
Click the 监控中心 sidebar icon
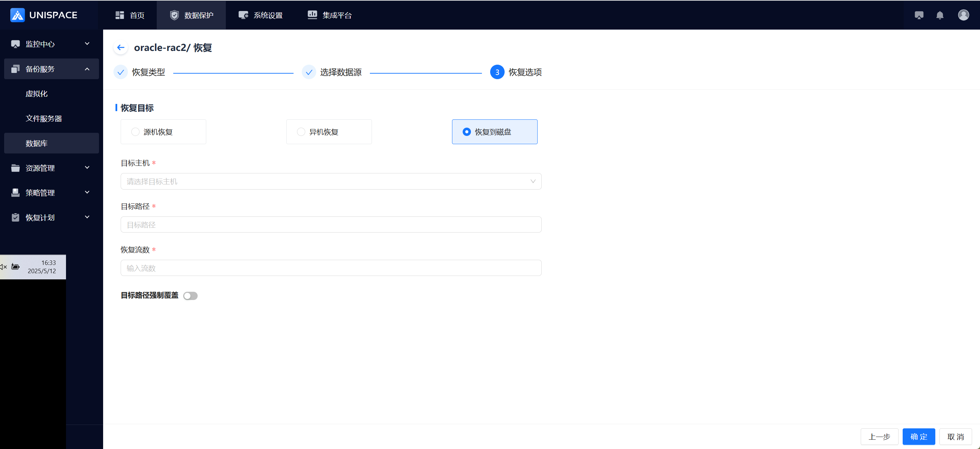15,44
